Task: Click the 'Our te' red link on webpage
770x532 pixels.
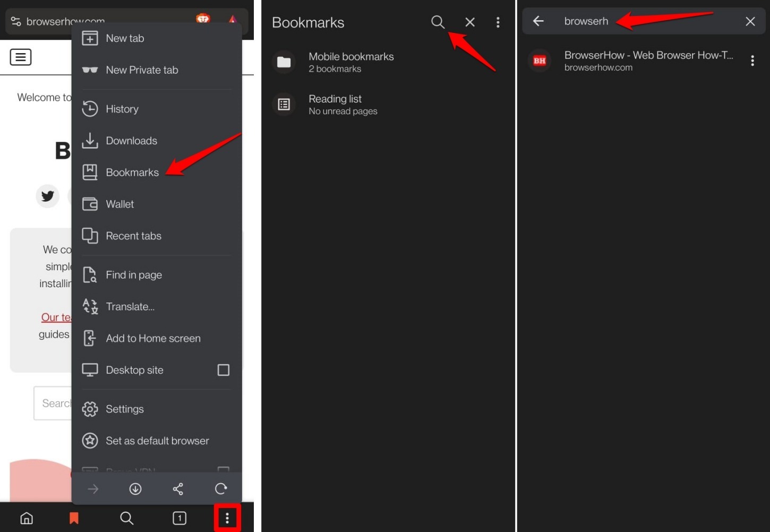Action: (56, 317)
